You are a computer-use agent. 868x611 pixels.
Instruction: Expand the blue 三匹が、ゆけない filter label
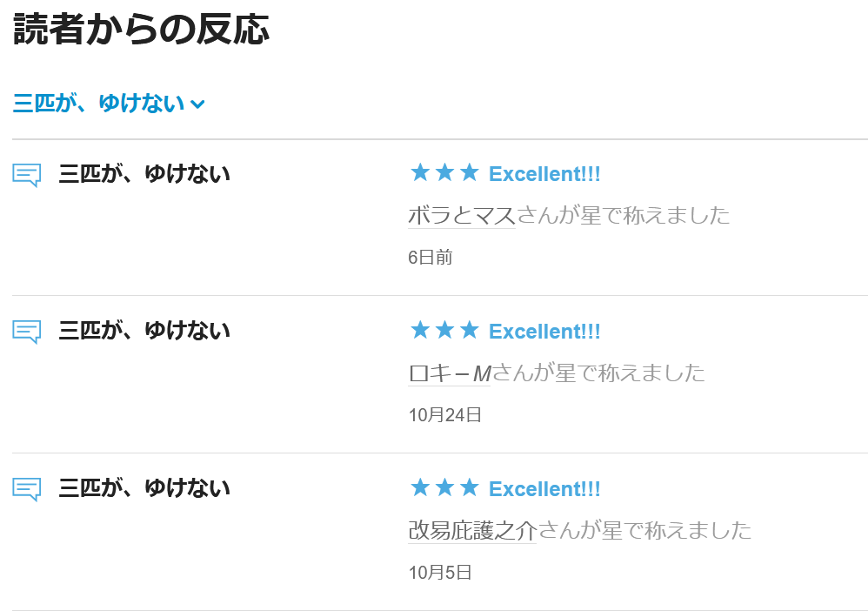99,104
